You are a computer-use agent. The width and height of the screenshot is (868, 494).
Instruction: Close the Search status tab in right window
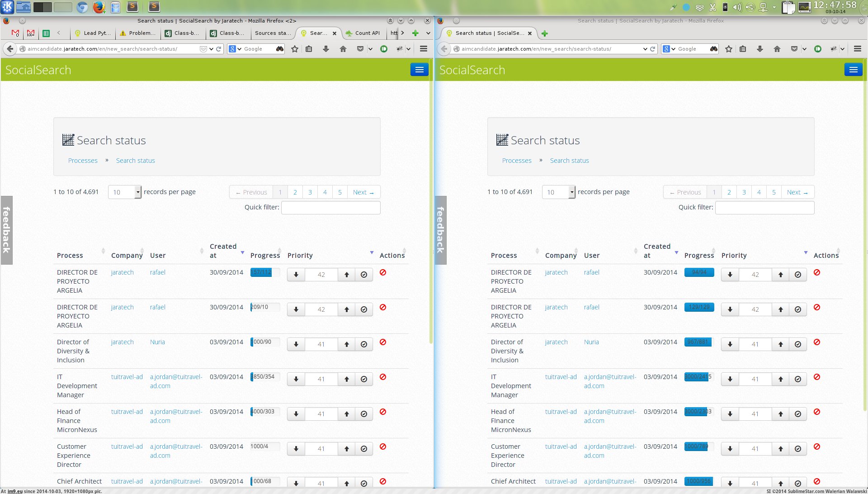click(x=530, y=33)
